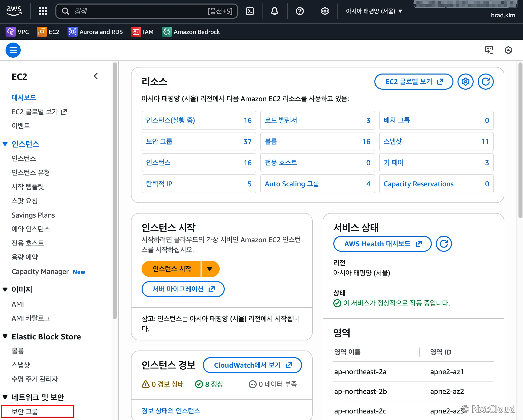
Task: Open 인스턴스 유형 in the sidebar
Action: point(31,172)
